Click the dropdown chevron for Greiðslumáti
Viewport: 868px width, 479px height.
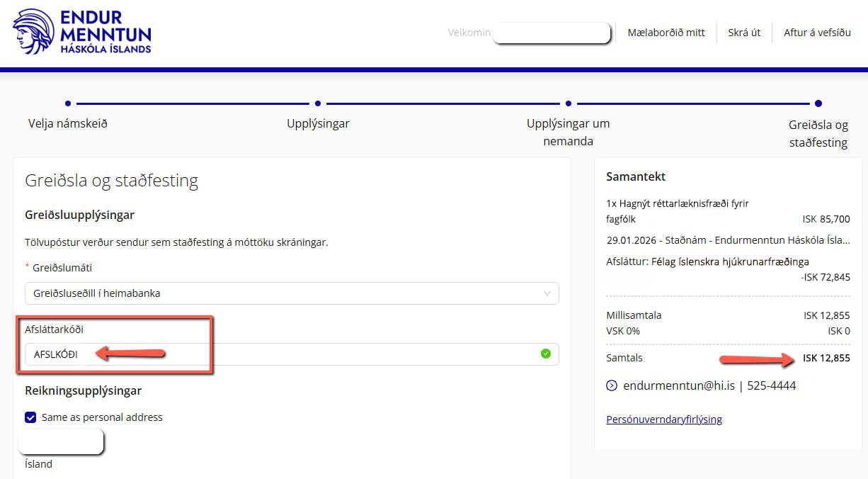tap(547, 293)
